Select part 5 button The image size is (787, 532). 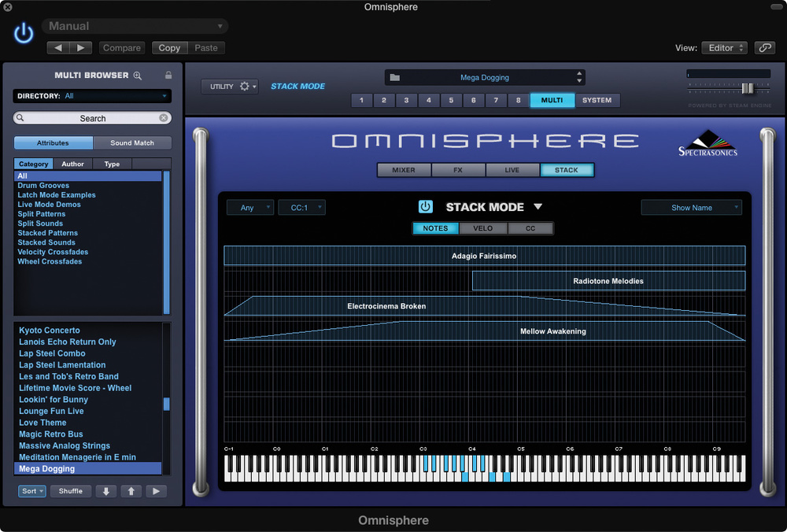click(451, 101)
